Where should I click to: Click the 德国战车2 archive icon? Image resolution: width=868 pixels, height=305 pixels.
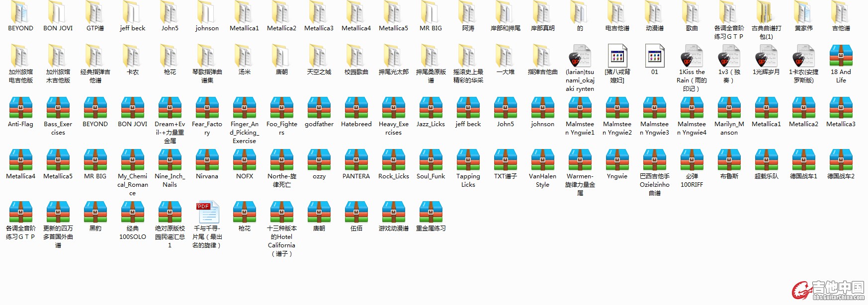[x=841, y=160]
